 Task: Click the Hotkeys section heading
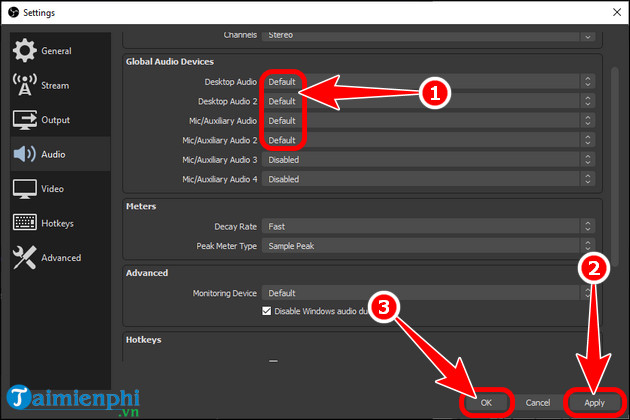pyautogui.click(x=143, y=340)
